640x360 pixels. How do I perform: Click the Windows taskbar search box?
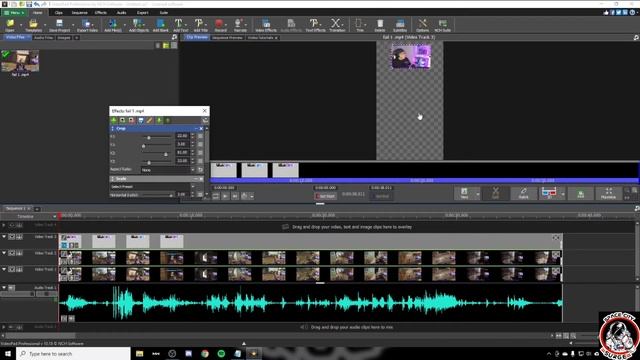73,353
